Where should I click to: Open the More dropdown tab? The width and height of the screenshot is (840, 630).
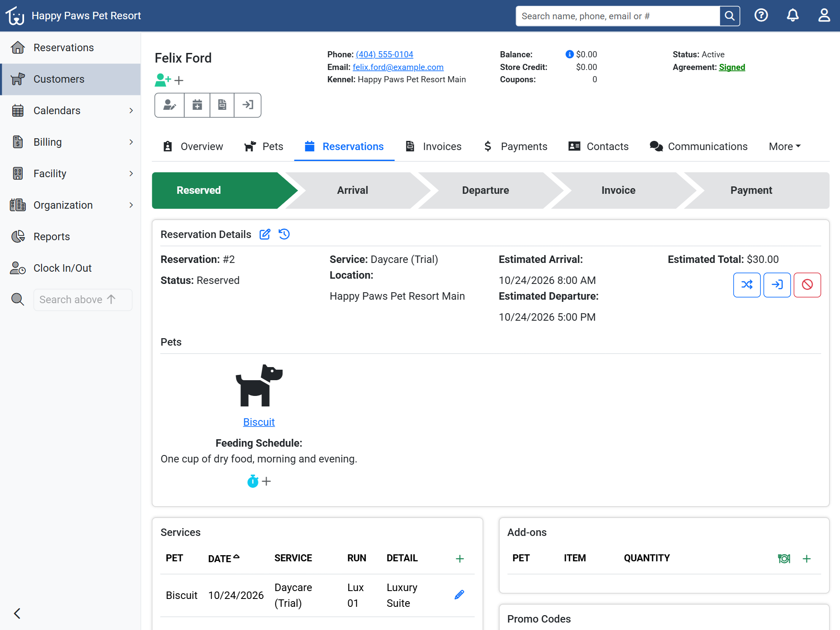(x=785, y=147)
